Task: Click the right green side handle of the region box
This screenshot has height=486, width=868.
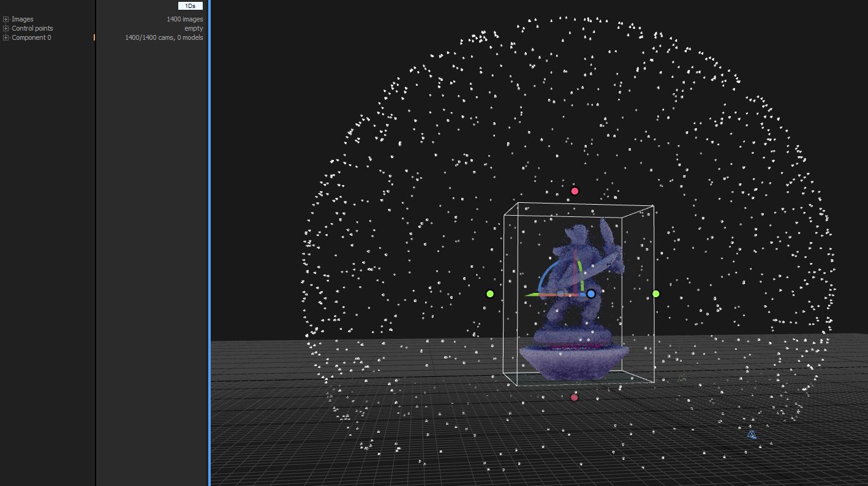Action: click(x=655, y=294)
